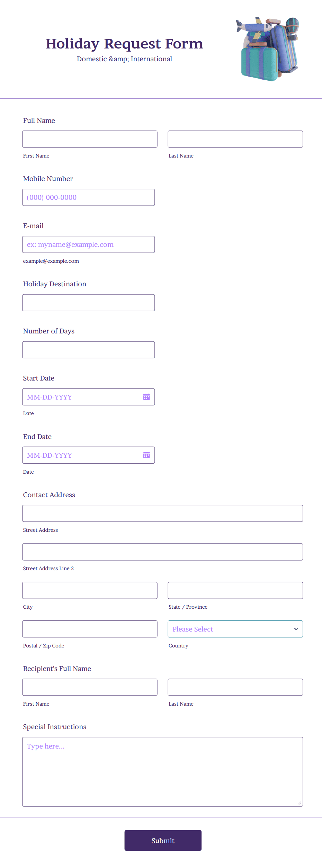Click the City input box
This screenshot has height=868, width=322.
click(x=90, y=590)
